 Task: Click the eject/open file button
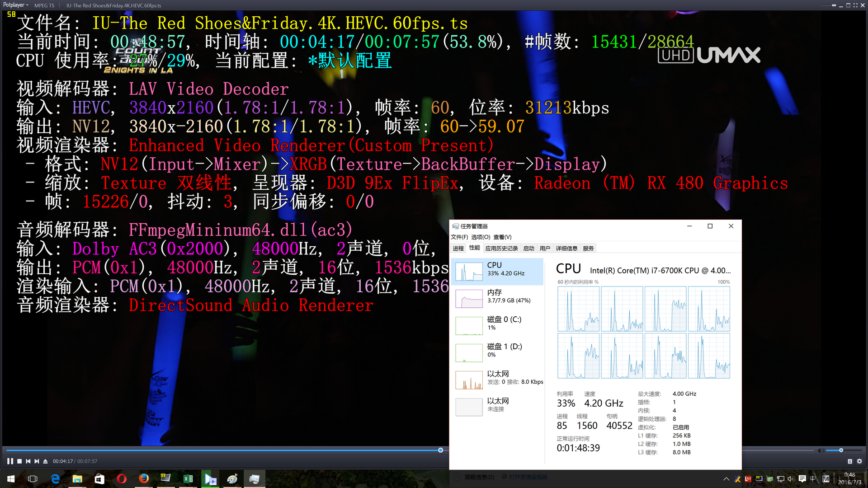[45, 461]
